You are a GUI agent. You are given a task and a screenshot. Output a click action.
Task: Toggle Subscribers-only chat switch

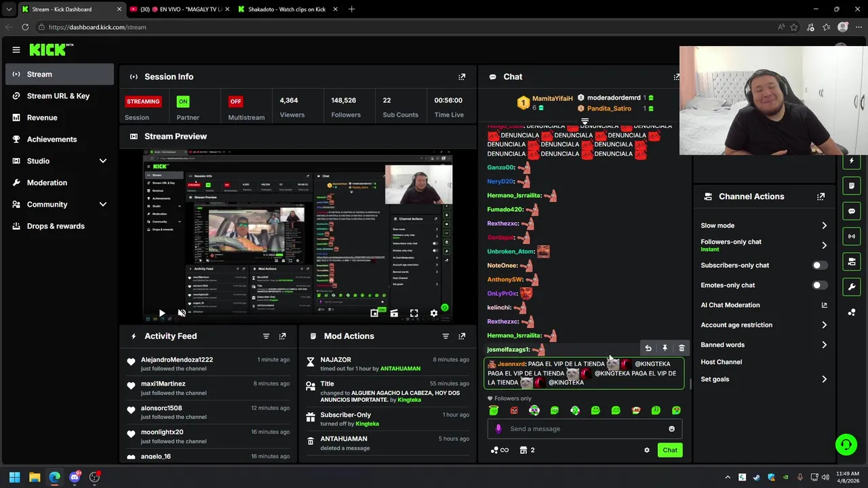(820, 266)
